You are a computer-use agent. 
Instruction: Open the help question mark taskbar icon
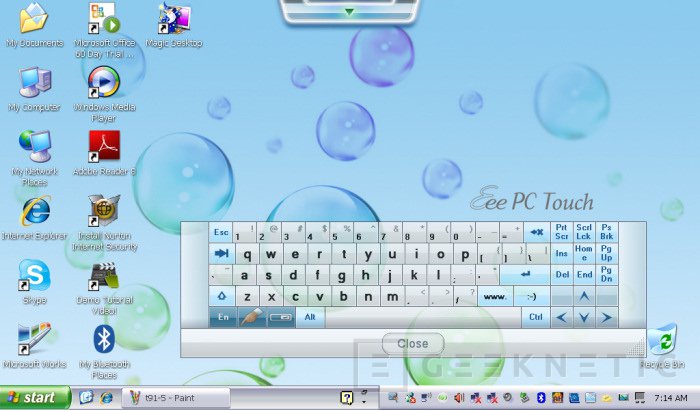tap(346, 397)
